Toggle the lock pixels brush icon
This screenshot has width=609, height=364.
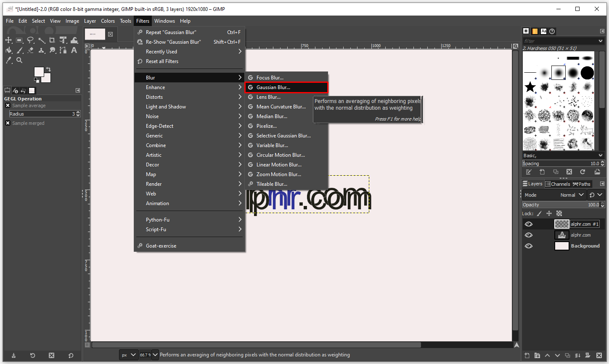tap(539, 214)
